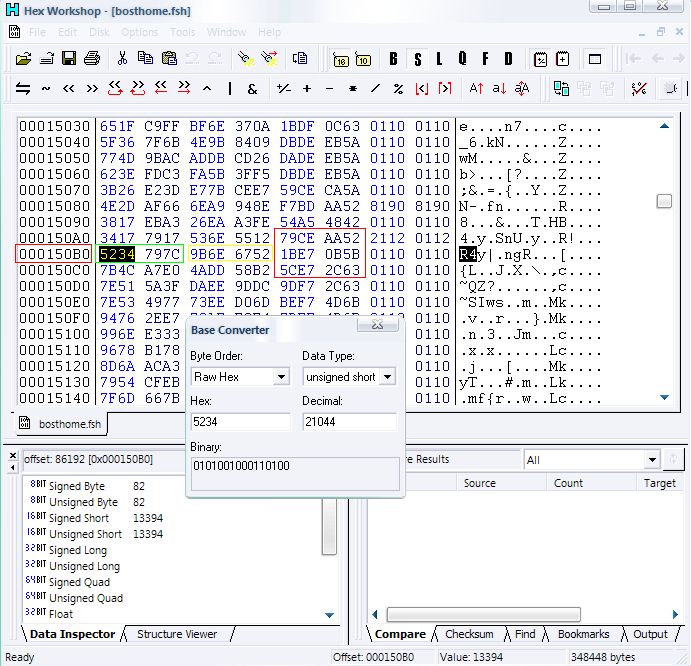Select the L long grouping button
Screen dimensions: 691x666
pos(439,59)
